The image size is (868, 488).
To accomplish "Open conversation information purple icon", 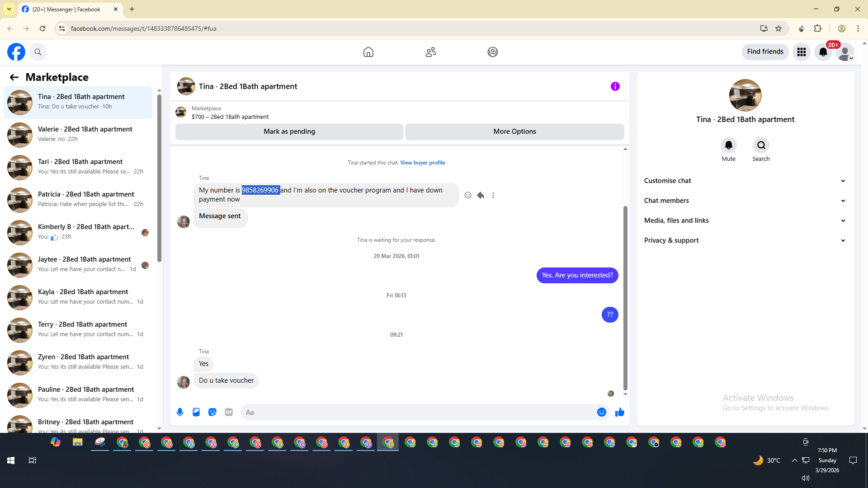I will pos(615,86).
